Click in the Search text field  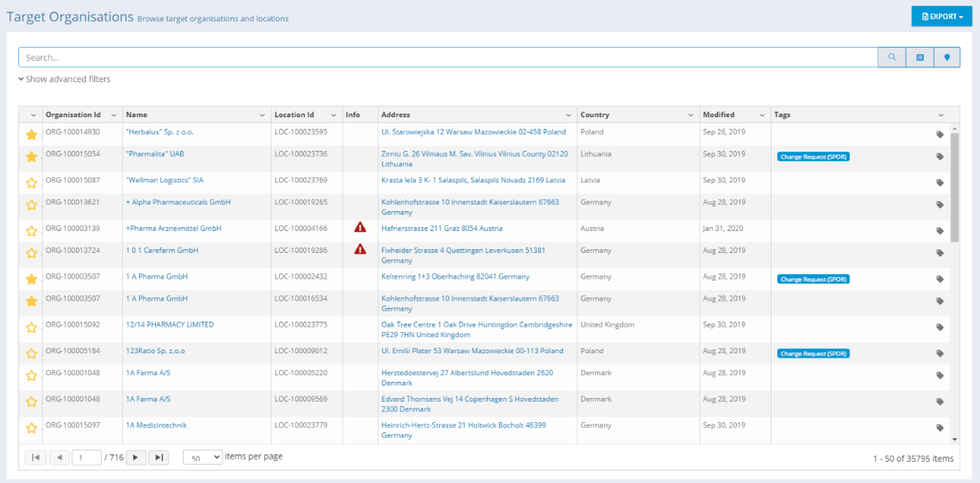click(x=447, y=58)
